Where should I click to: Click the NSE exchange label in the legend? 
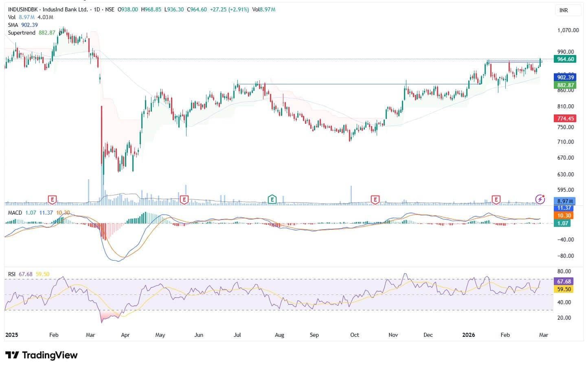pos(110,9)
